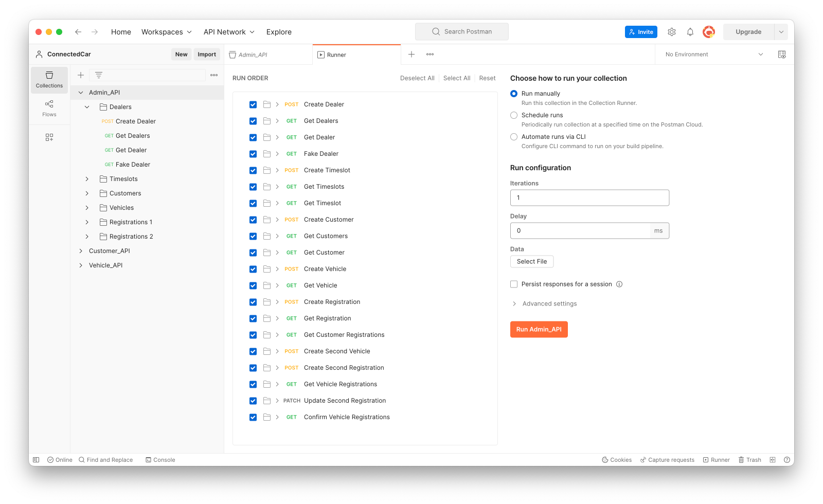Click Capture requests in status bar
This screenshot has height=504, width=823.
(x=667, y=460)
